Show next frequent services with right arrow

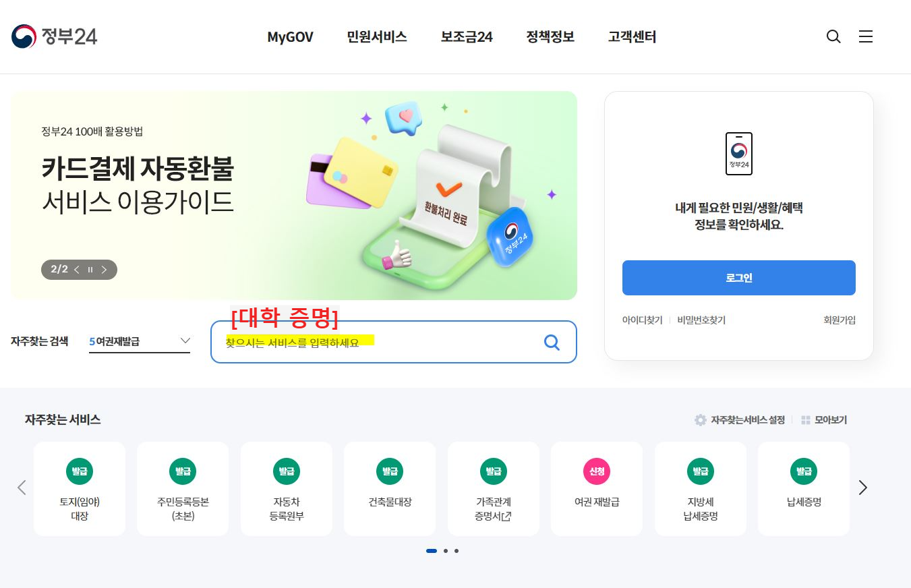coord(863,488)
